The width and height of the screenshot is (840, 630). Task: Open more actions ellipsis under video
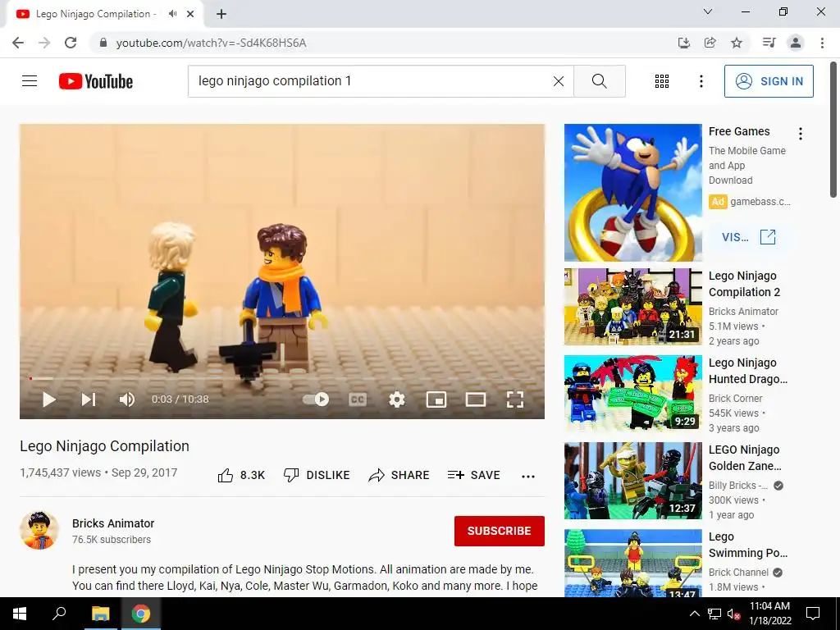pos(528,477)
